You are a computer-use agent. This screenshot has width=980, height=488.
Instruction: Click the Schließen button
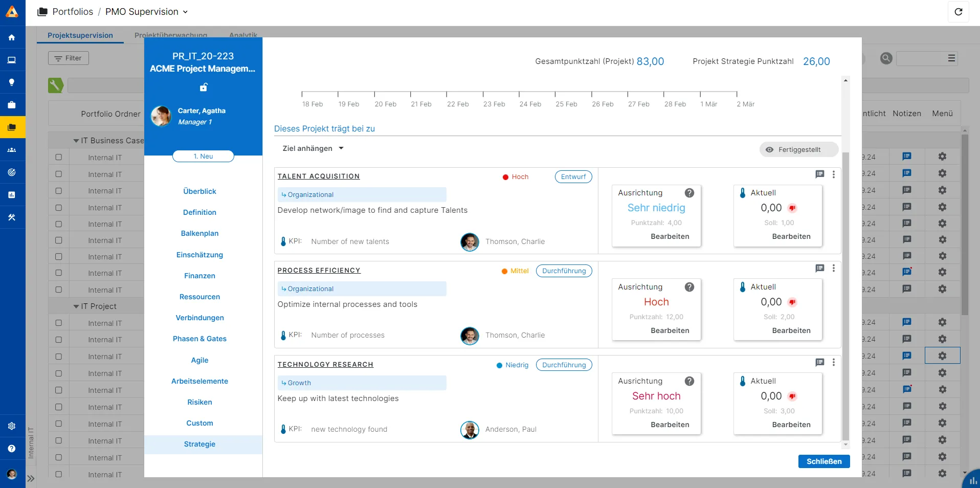pos(823,461)
